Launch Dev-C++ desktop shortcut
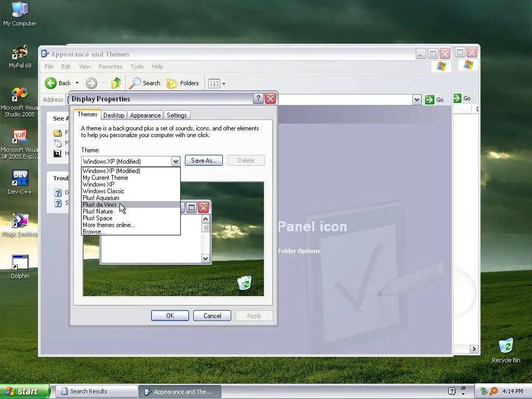This screenshot has width=532, height=399. click(x=20, y=182)
